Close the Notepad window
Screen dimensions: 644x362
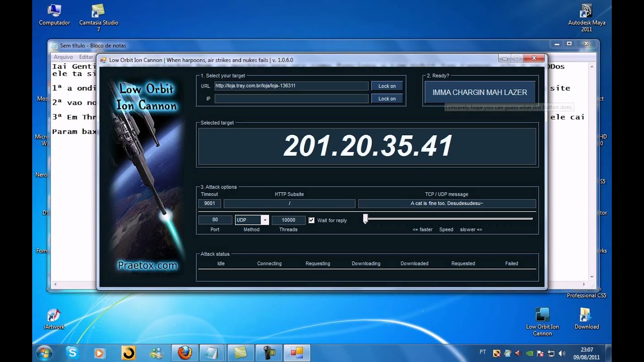pos(586,44)
